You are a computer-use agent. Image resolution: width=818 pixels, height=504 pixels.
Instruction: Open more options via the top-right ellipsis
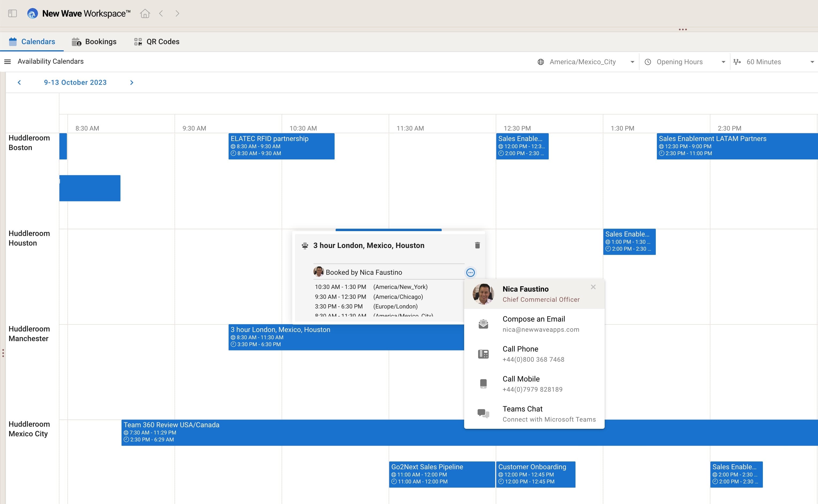(x=683, y=29)
